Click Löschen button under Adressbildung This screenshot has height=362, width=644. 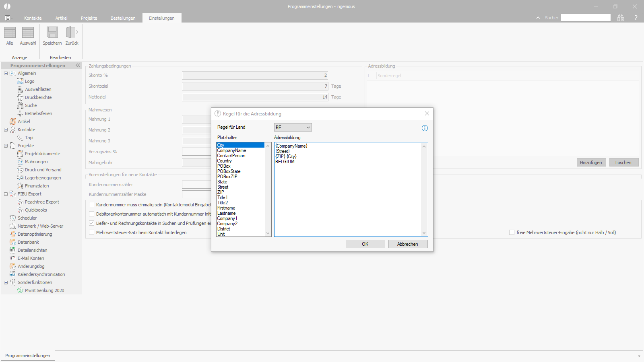click(623, 162)
